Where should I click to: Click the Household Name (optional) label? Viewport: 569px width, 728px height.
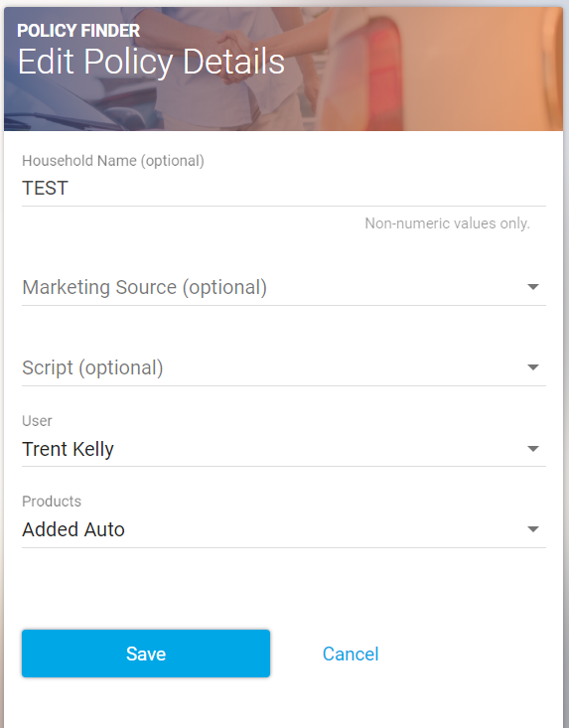tap(113, 161)
